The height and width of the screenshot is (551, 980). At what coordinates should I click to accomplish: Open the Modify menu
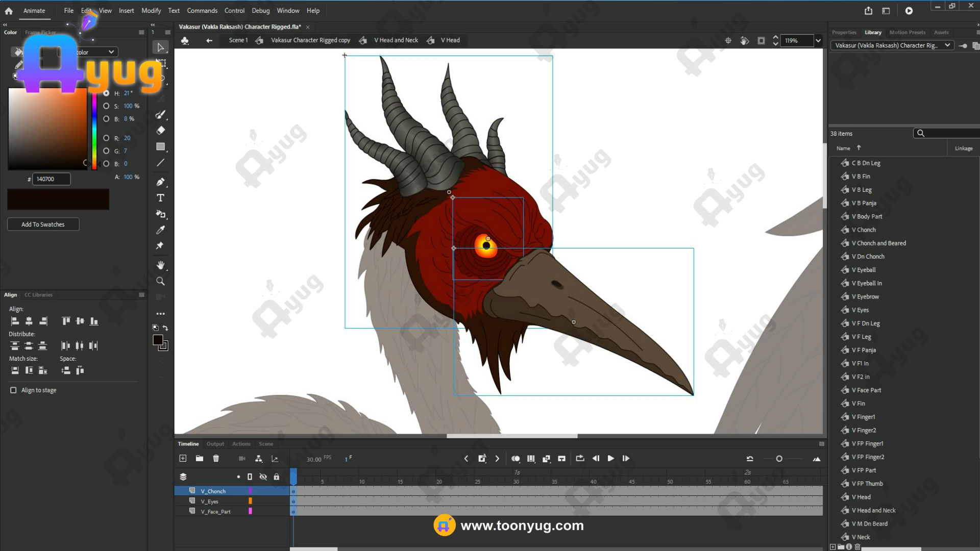tap(151, 11)
